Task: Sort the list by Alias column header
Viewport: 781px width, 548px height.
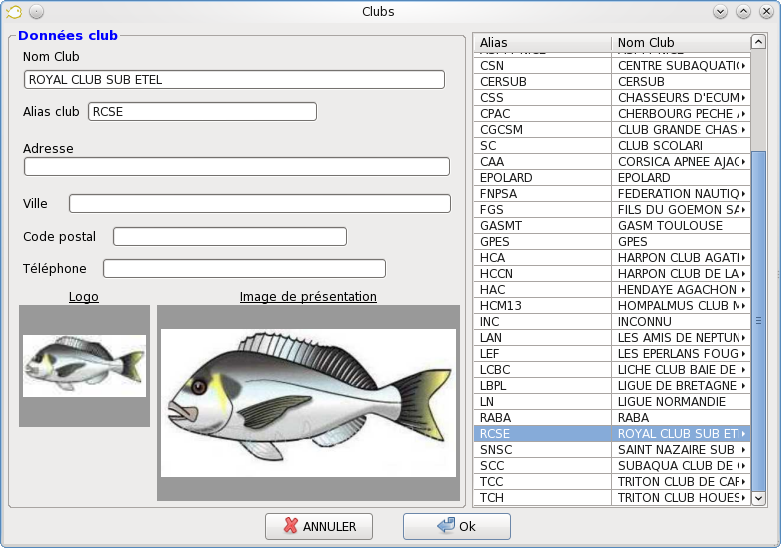Action: 541,43
